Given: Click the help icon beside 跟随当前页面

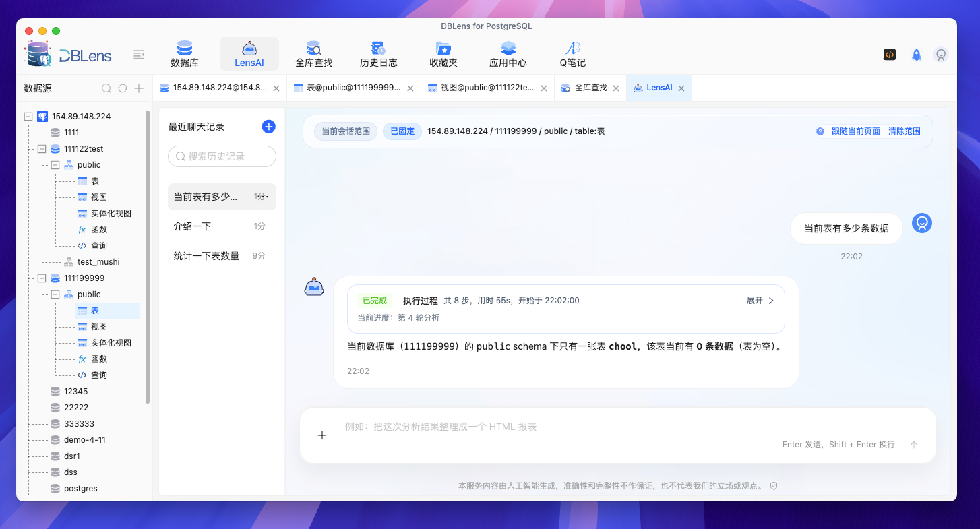Looking at the screenshot, I should pyautogui.click(x=820, y=131).
